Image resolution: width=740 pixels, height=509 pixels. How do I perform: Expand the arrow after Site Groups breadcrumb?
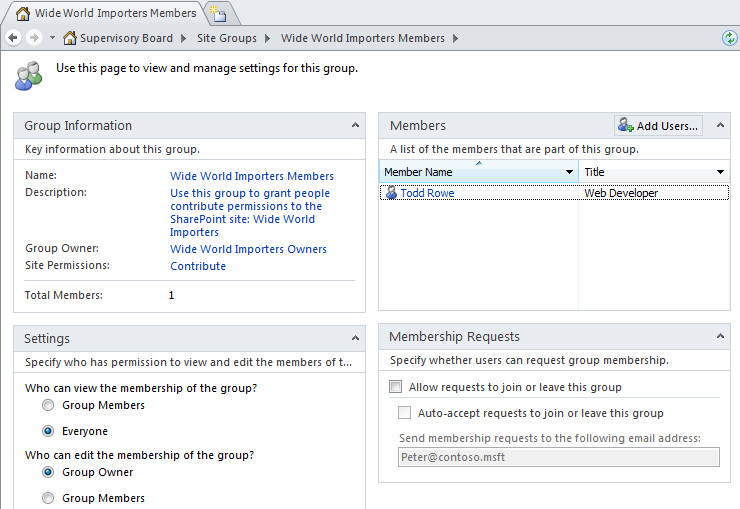[x=267, y=38]
